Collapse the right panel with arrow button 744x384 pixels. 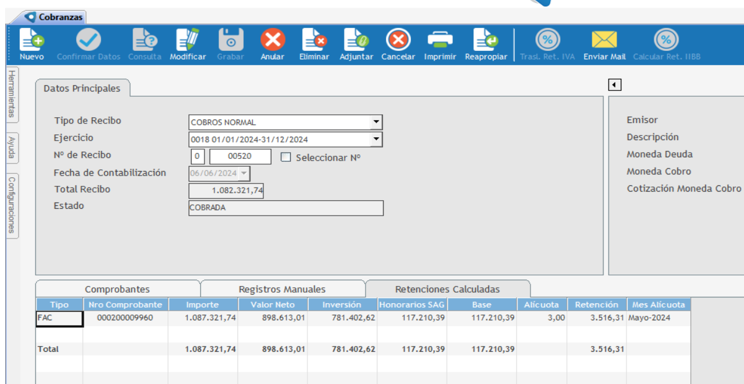[615, 85]
